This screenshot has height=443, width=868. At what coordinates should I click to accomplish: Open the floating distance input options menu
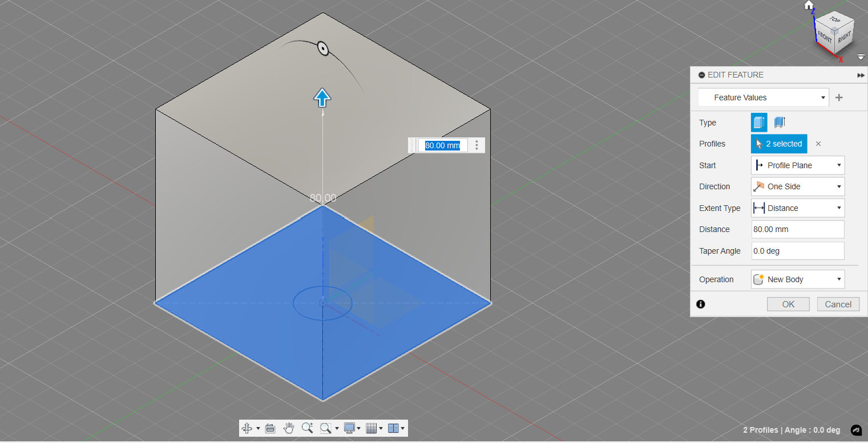point(477,145)
